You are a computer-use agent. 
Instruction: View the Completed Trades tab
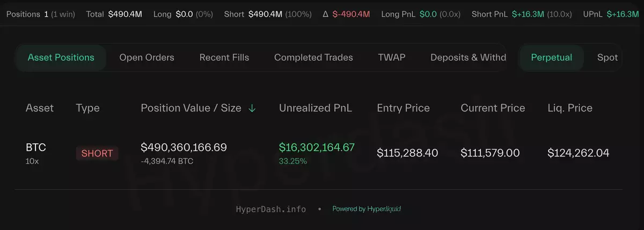(313, 57)
